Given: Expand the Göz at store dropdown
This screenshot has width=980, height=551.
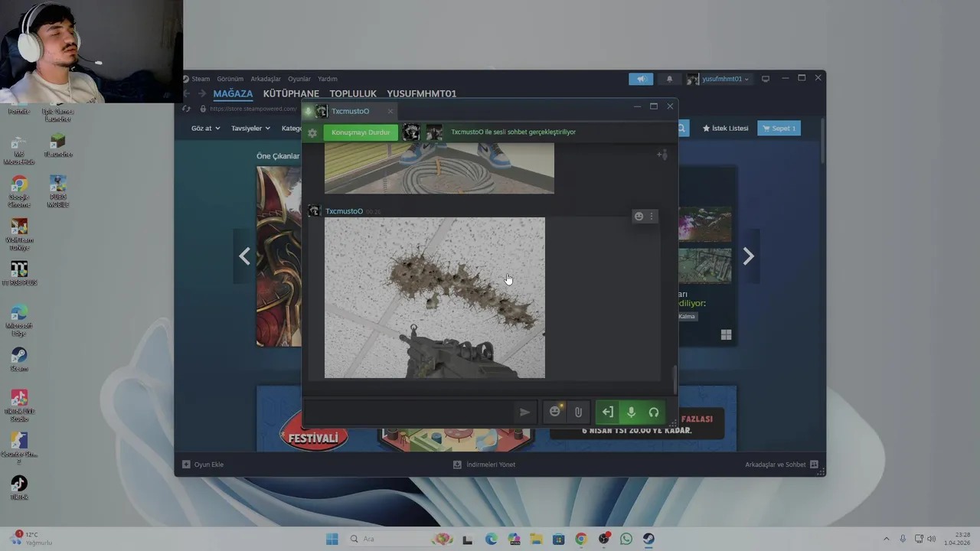Looking at the screenshot, I should pos(205,128).
